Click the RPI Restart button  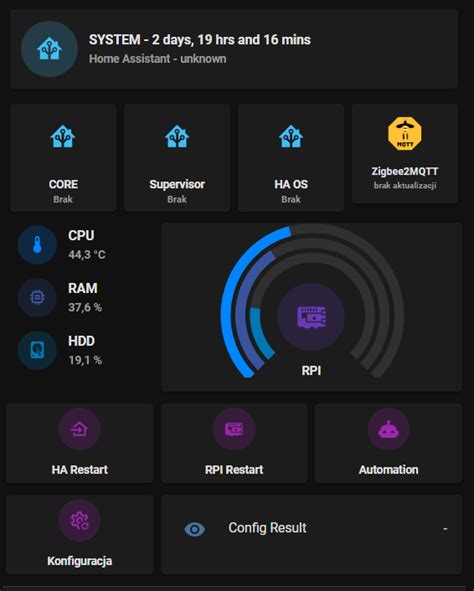(234, 443)
